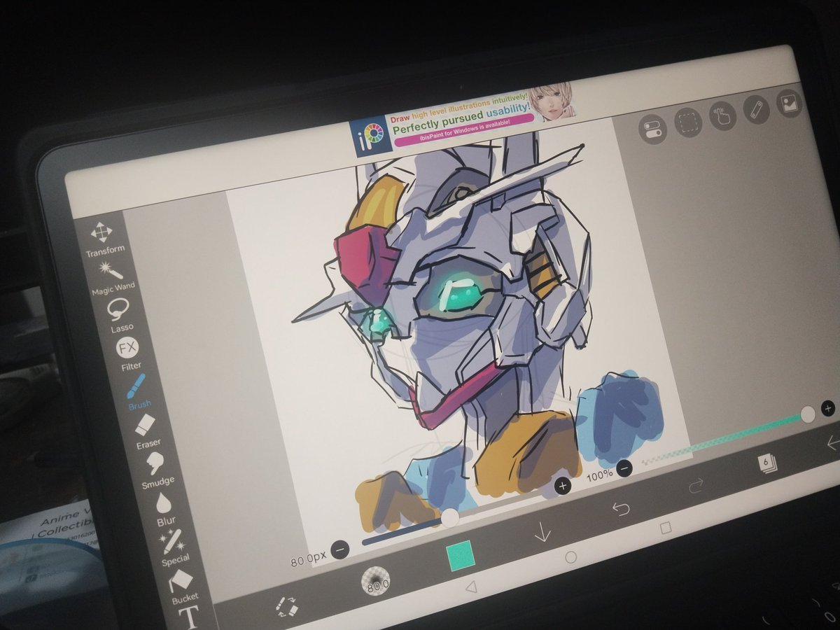Select the Transform tool
Screen dimensions: 840x630
pyautogui.click(x=104, y=238)
